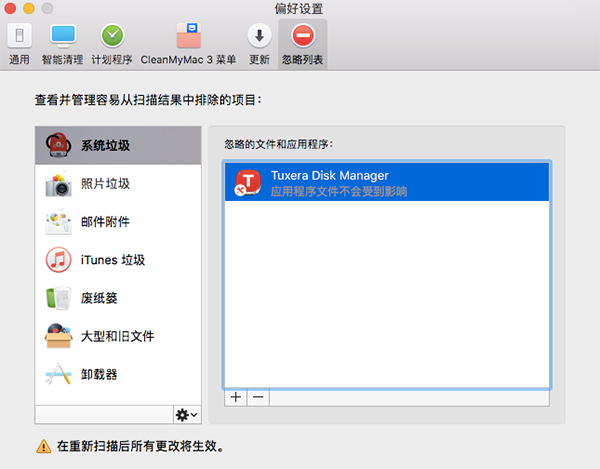Image resolution: width=600 pixels, height=469 pixels.
Task: Click the empty field beside gear button
Action: pos(104,415)
